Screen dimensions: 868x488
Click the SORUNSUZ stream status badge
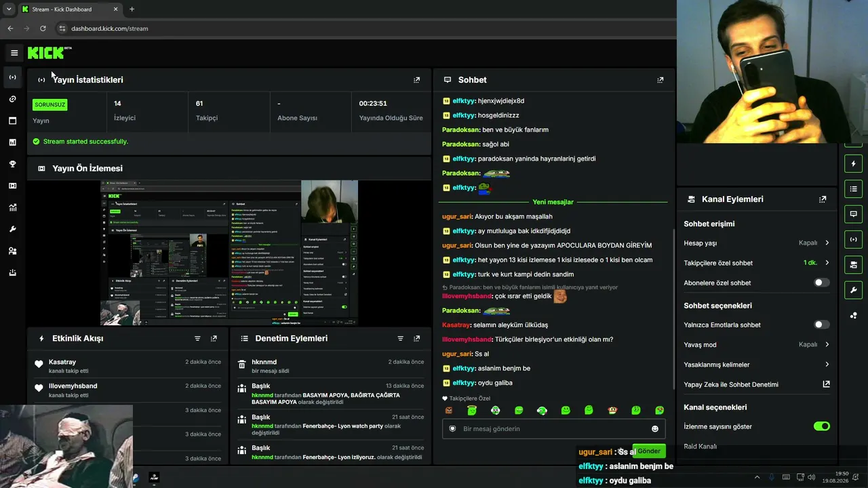coord(50,104)
